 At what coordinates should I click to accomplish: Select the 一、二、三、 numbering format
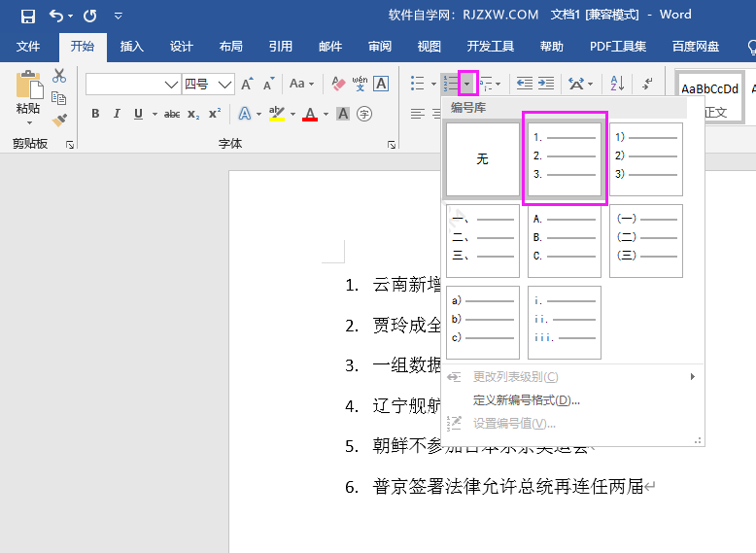click(x=483, y=241)
